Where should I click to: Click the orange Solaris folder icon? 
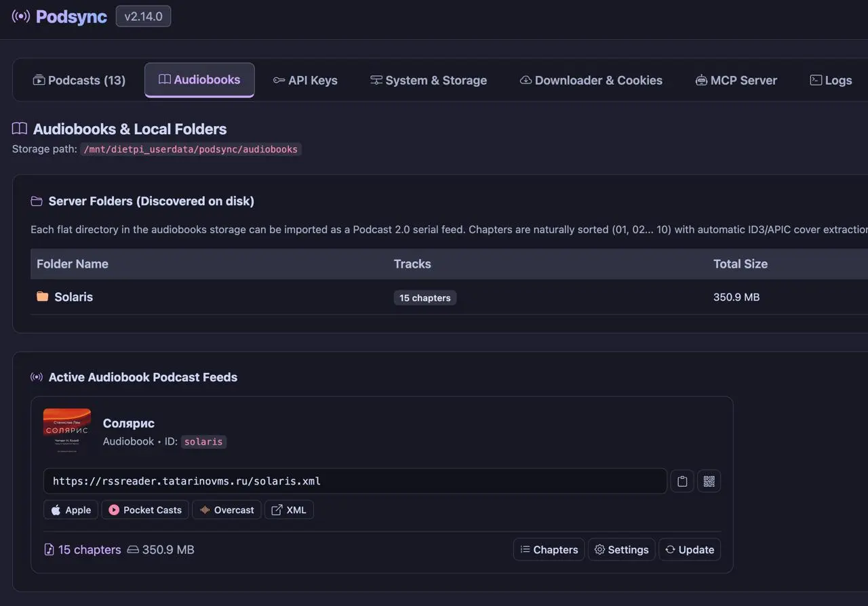(x=42, y=296)
